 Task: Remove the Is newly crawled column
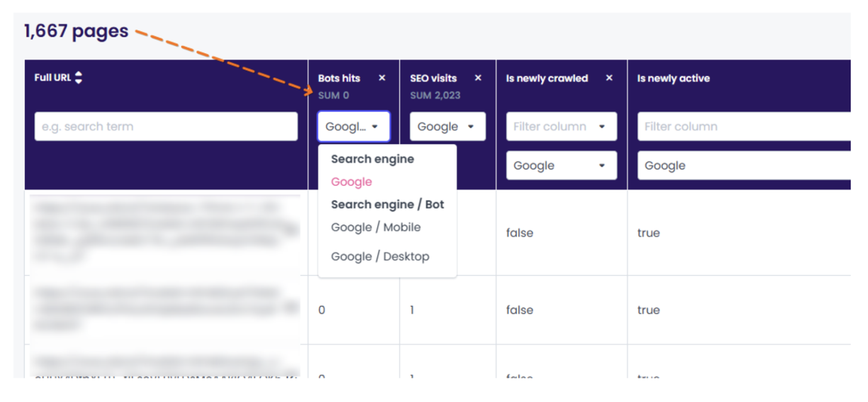tap(609, 78)
